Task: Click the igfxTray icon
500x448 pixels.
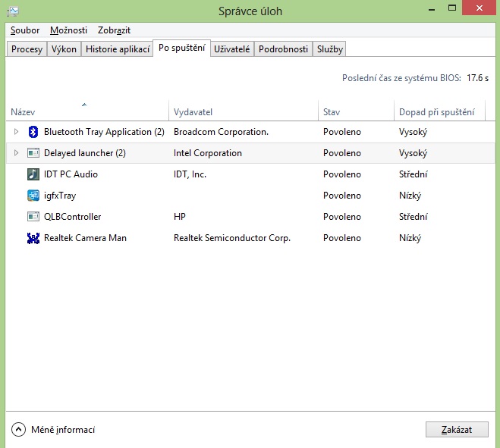Action: coord(33,196)
